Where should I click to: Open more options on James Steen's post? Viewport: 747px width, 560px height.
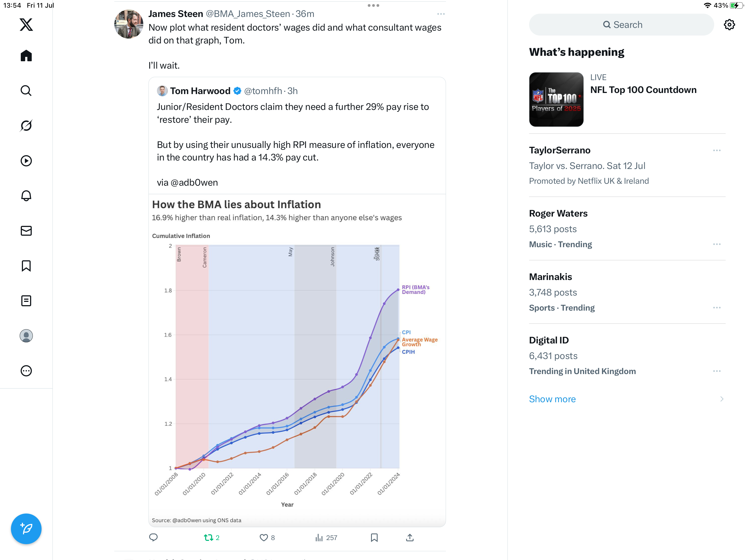[441, 14]
